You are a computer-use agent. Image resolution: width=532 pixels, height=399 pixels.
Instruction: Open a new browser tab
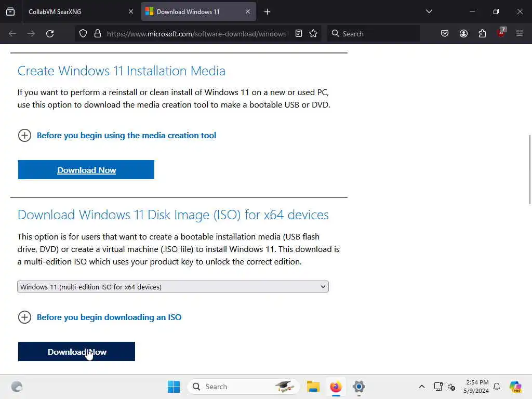point(268,12)
